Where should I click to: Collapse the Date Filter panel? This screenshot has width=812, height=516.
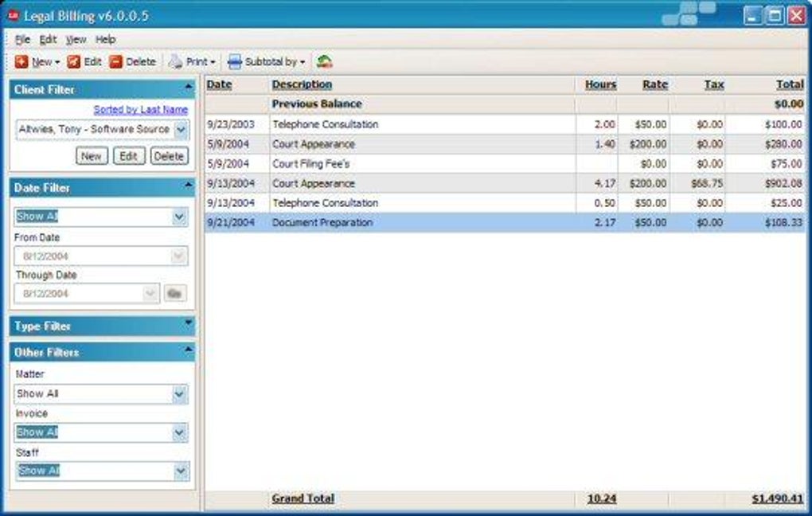(x=188, y=185)
